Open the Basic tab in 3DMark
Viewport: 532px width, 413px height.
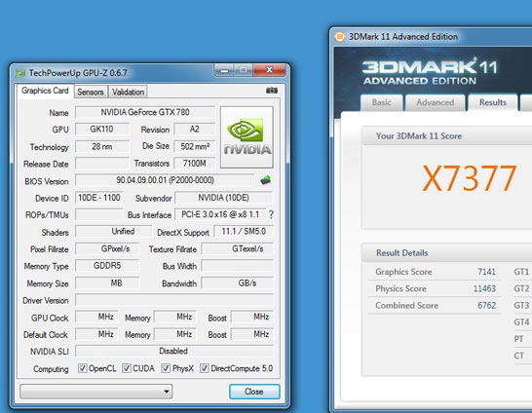(x=382, y=102)
